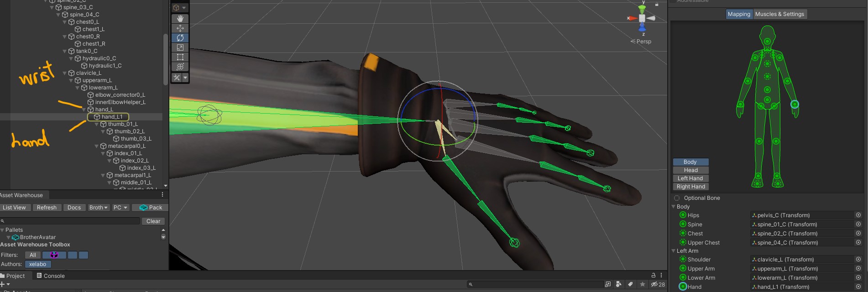Screen dimensions: 868x292
Task: Switch to the Muscles & Settings tab
Action: (x=779, y=14)
